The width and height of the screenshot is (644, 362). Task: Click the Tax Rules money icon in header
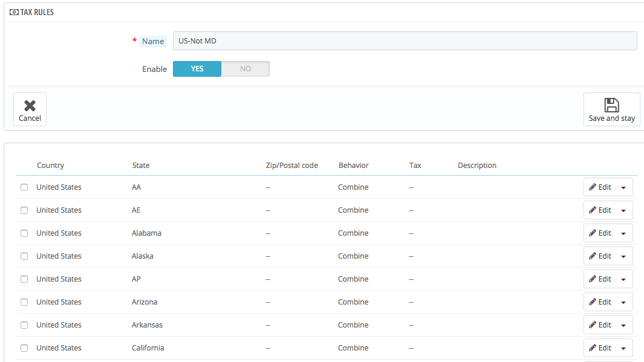pyautogui.click(x=13, y=12)
